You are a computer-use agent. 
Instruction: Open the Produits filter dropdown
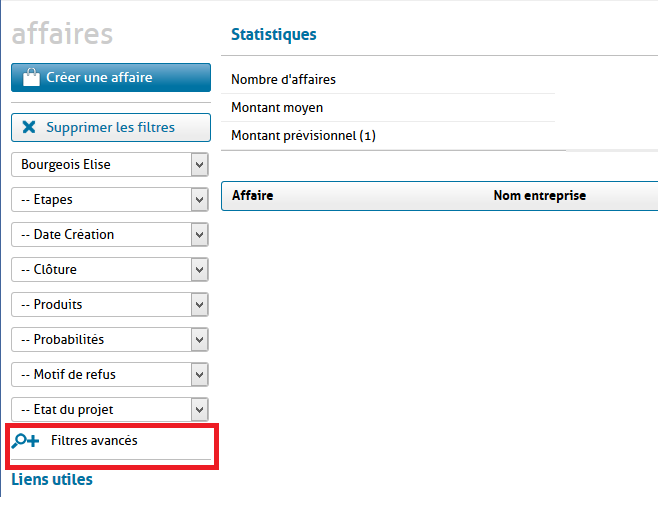110,305
